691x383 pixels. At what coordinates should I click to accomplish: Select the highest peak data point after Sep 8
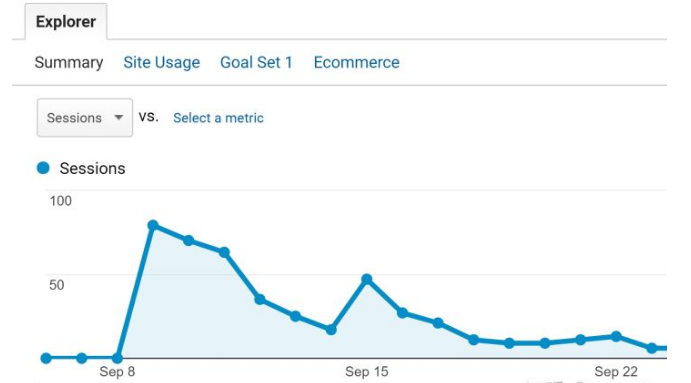[153, 226]
